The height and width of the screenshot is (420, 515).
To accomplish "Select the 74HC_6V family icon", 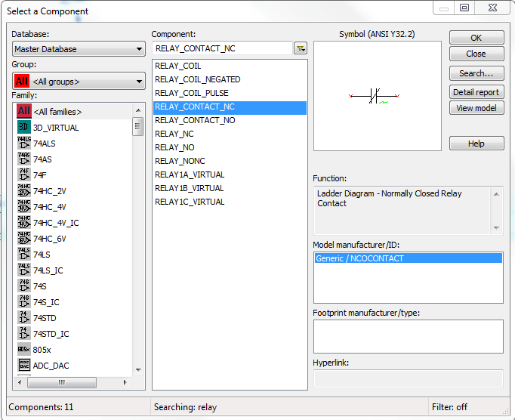I will tap(24, 238).
